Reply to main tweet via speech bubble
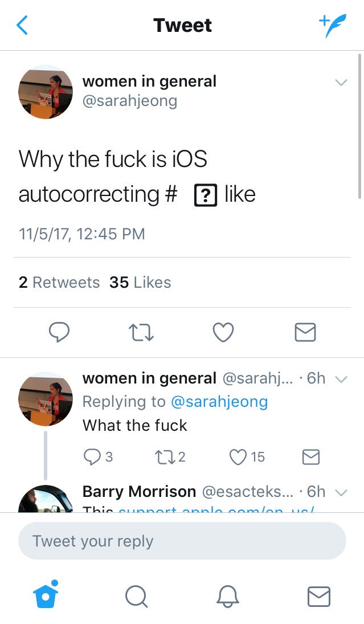This screenshot has height=624, width=364. pyautogui.click(x=59, y=332)
